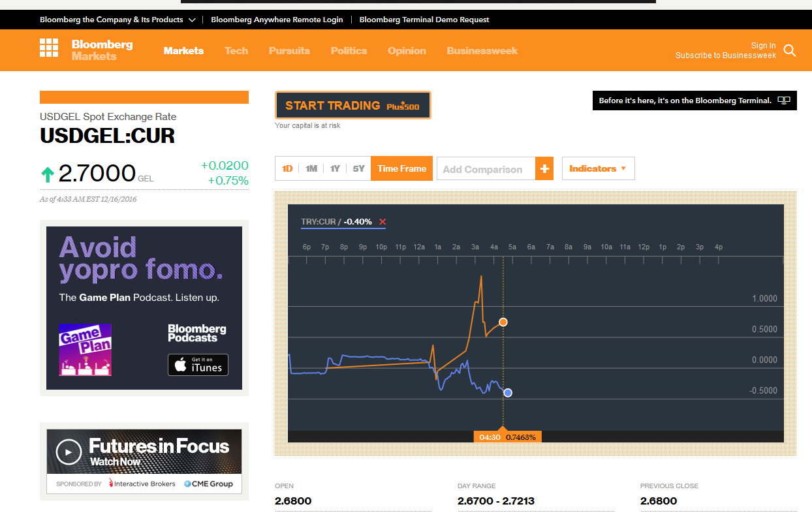Viewport: 812px width, 513px height.
Task: Click the Bloomberg Podcasts logo
Action: (197, 333)
